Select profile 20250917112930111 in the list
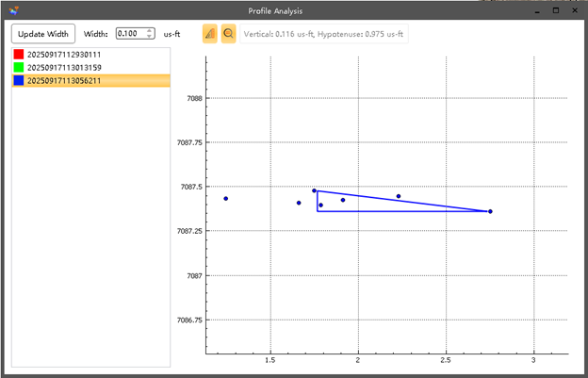Image resolution: width=588 pixels, height=378 pixels. pyautogui.click(x=64, y=55)
